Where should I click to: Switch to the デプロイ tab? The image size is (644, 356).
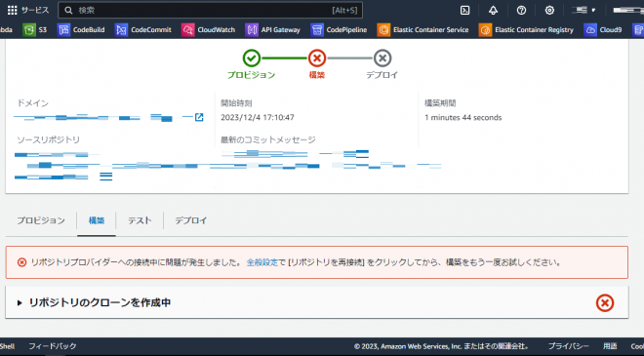(191, 220)
